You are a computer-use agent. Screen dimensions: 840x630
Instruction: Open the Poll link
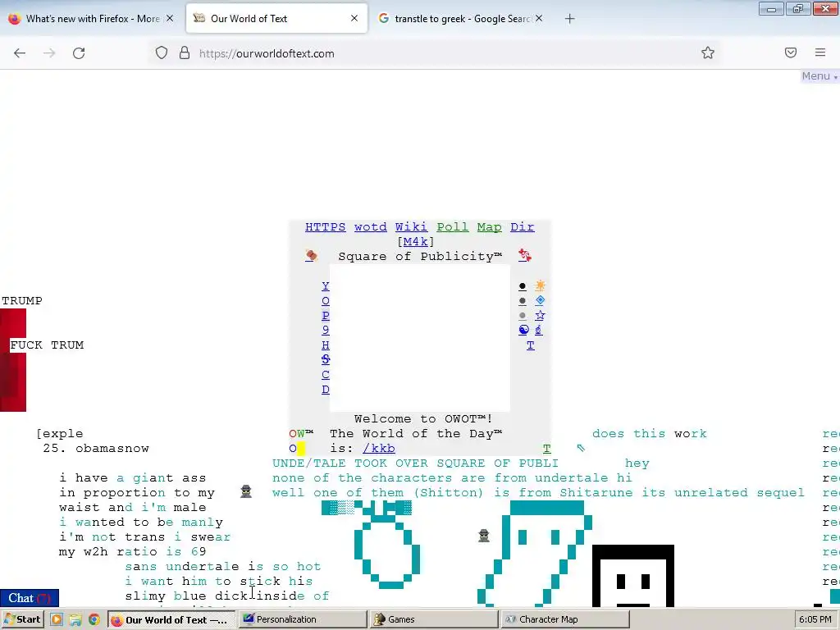452,227
